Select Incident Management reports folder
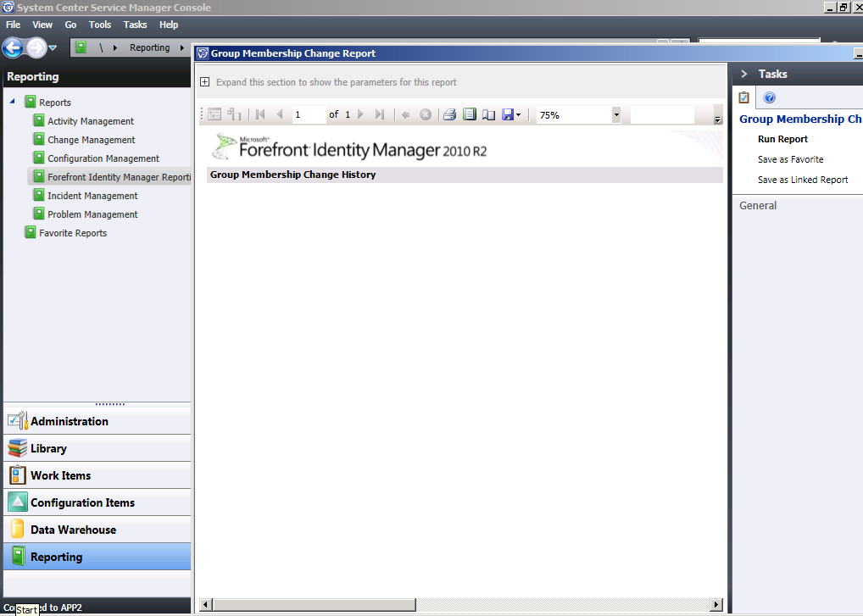Screen dimensions: 863x616 point(92,196)
